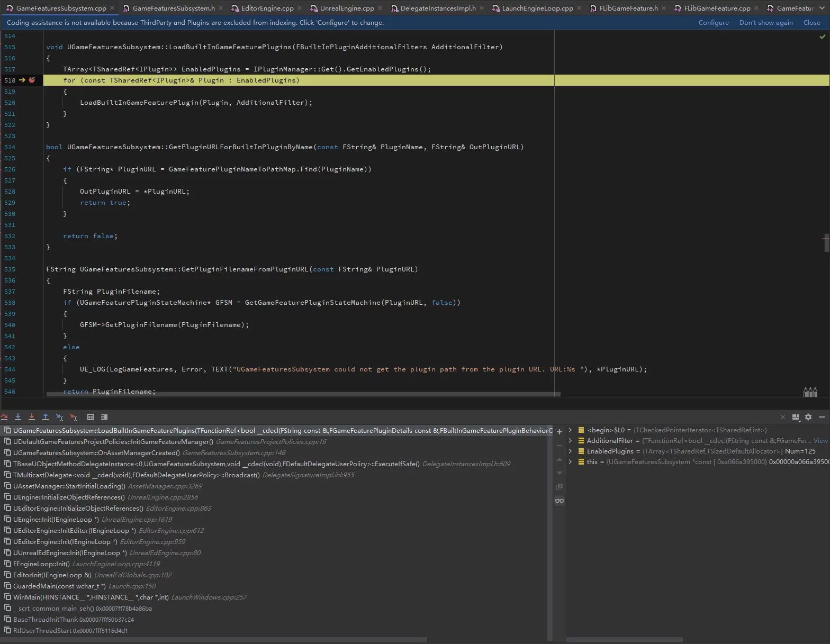
Task: Click the Step Over debugger icon
Action: pos(4,417)
